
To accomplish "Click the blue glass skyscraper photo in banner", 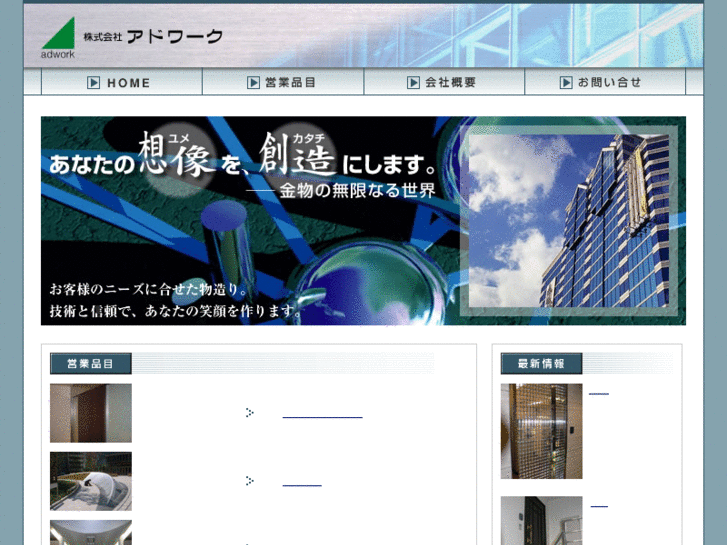I will tap(569, 221).
